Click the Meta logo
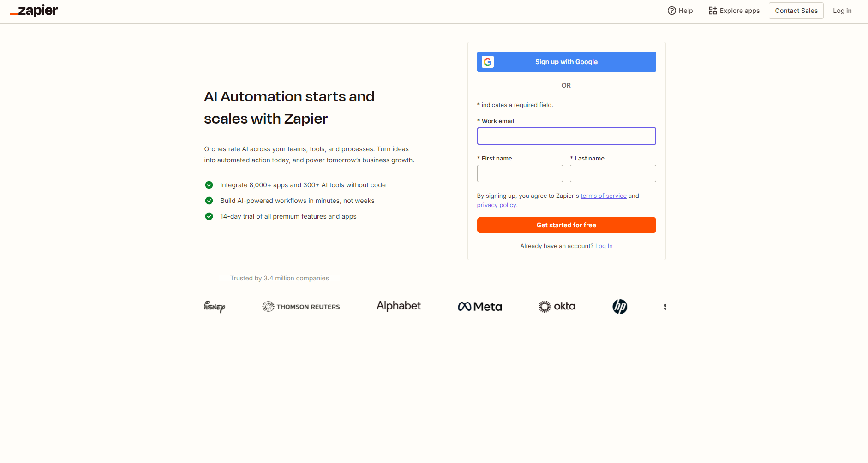This screenshot has width=868, height=463. 479,307
